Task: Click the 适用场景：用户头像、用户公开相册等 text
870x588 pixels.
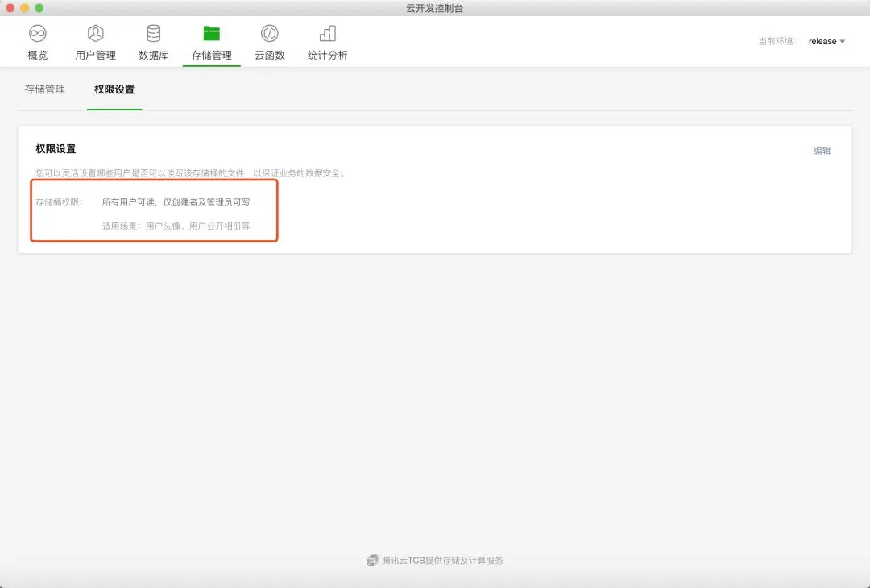Action: (176, 226)
